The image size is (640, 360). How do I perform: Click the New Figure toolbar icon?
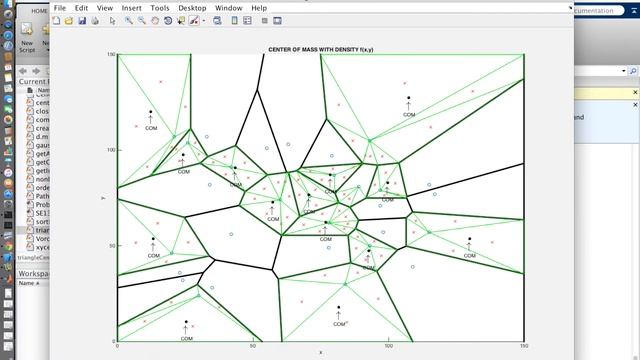(x=56, y=20)
